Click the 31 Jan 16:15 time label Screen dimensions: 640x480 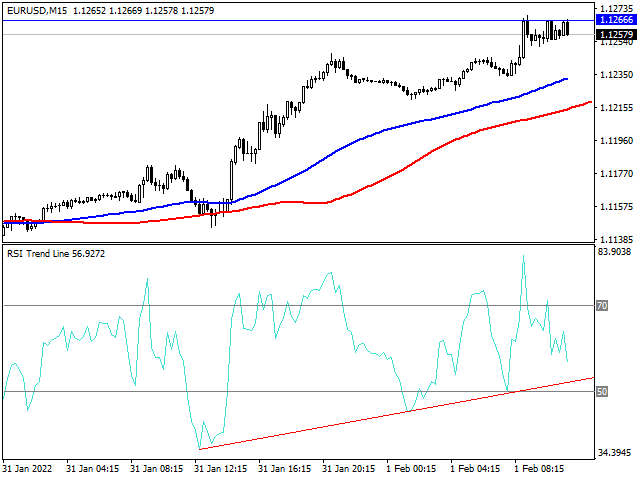click(x=284, y=469)
